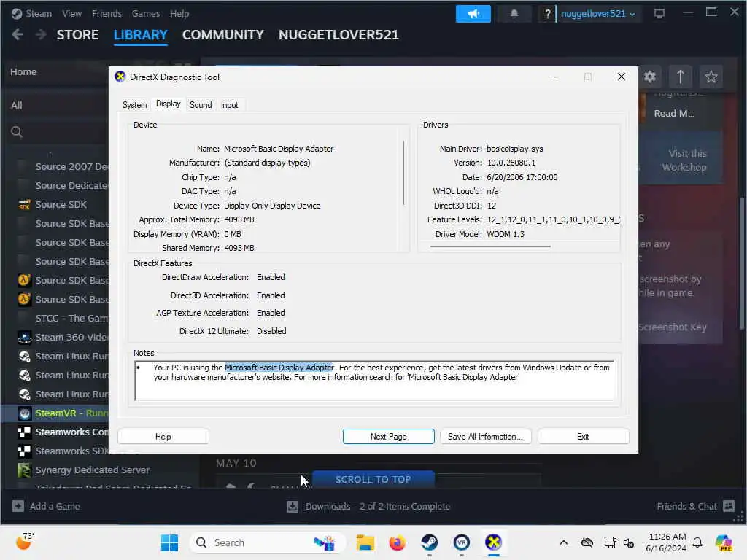Click the DirectX Diagnostic Tool title icon

click(x=120, y=77)
